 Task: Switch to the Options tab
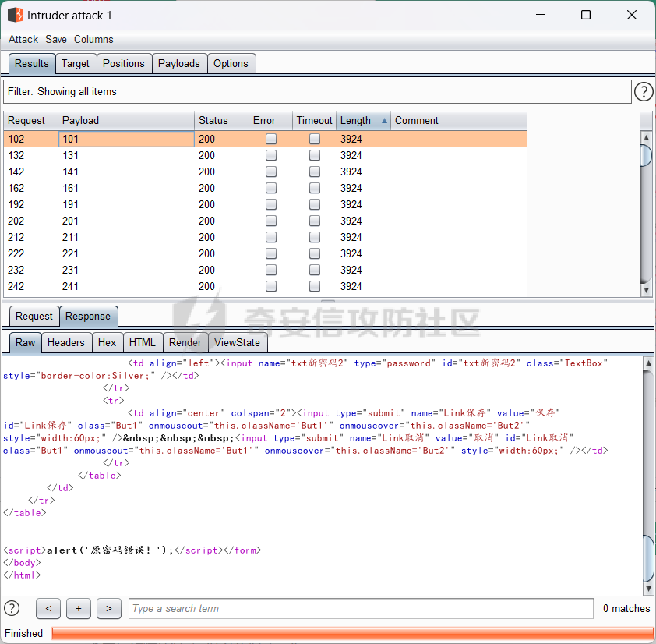[x=231, y=64]
